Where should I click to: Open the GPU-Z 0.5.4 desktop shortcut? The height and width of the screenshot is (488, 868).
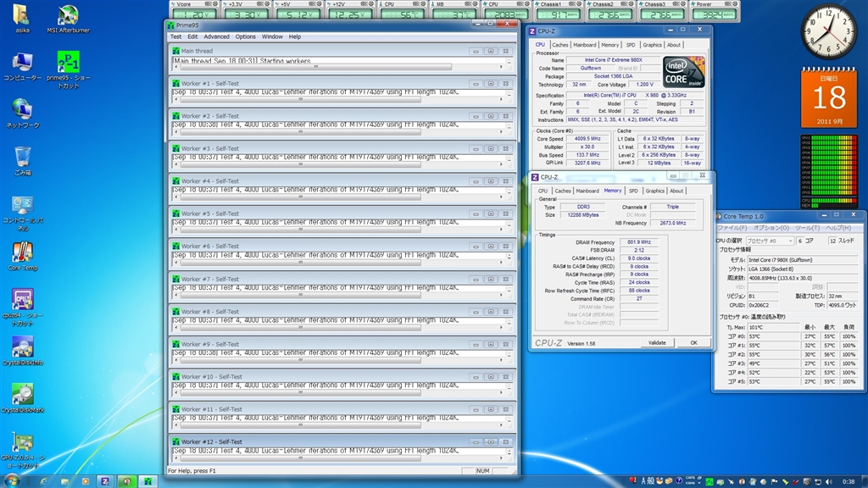point(23,443)
